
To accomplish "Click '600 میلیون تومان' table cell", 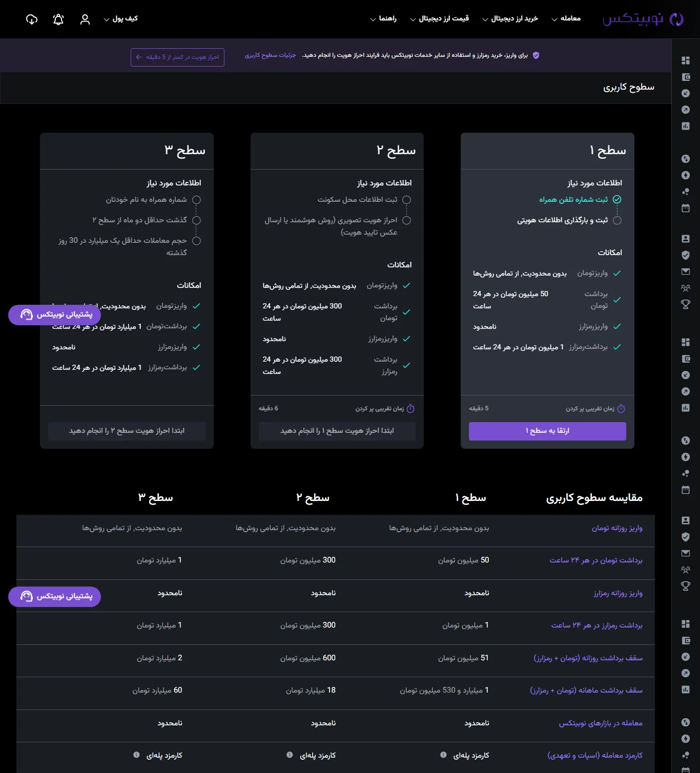I will click(308, 658).
